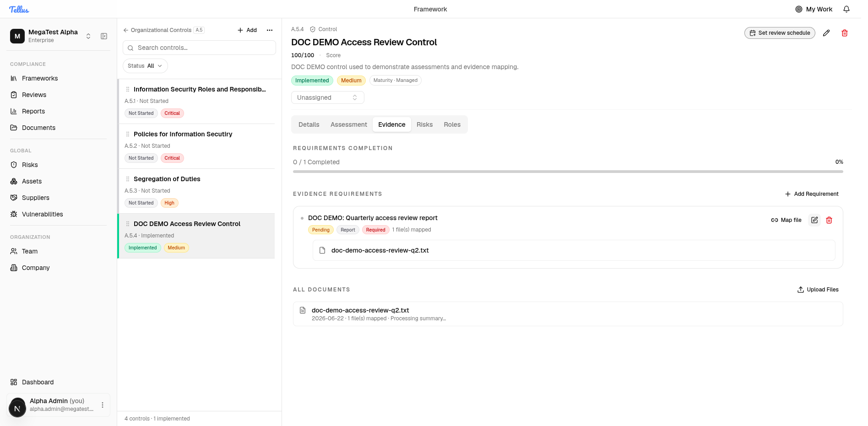Viewport: 868px width, 426px height.
Task: Click Alpha Admin avatar
Action: (17, 408)
